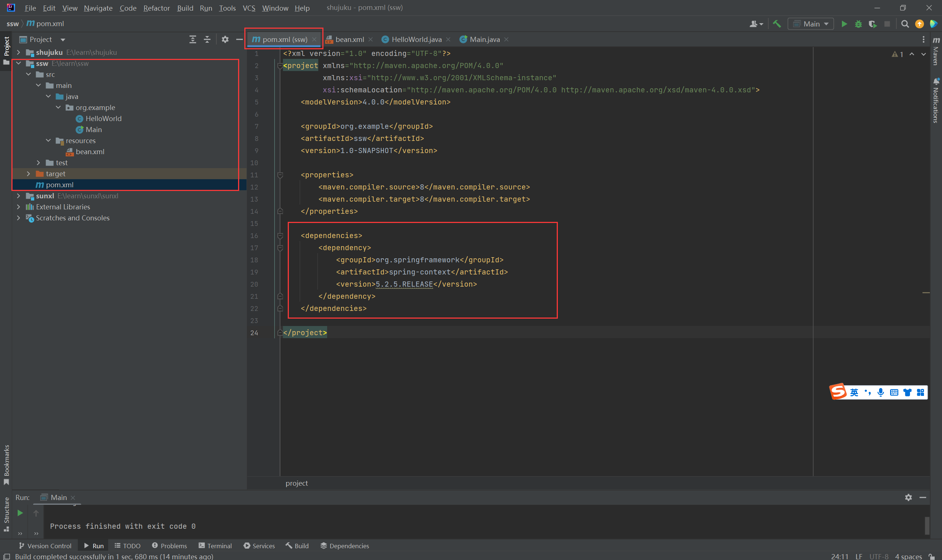
Task: Toggle the Bookmarks tool window on the left sidebar
Action: pos(6,464)
